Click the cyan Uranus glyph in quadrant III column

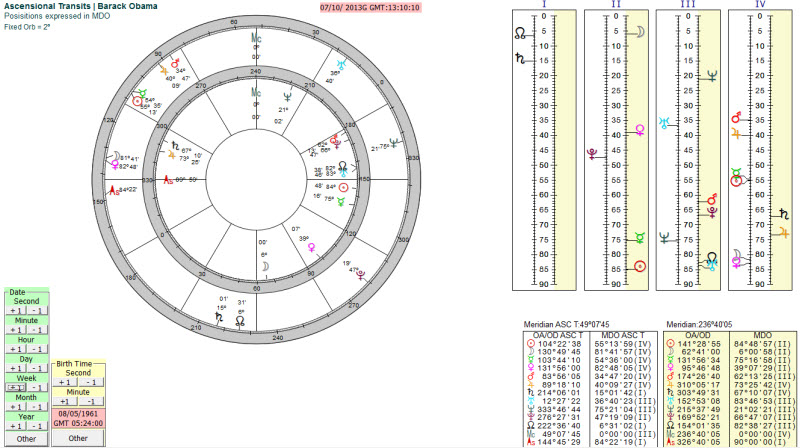[662, 122]
